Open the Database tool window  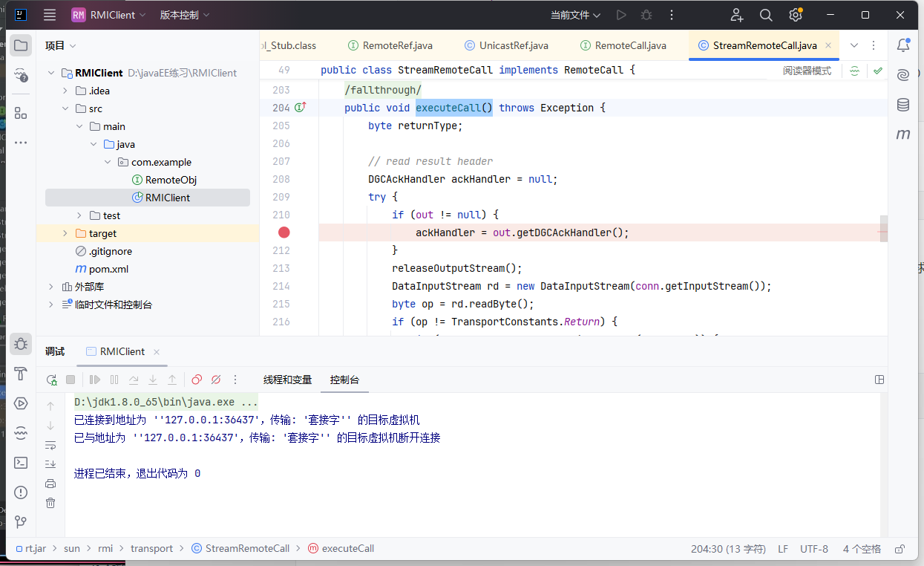click(x=903, y=105)
